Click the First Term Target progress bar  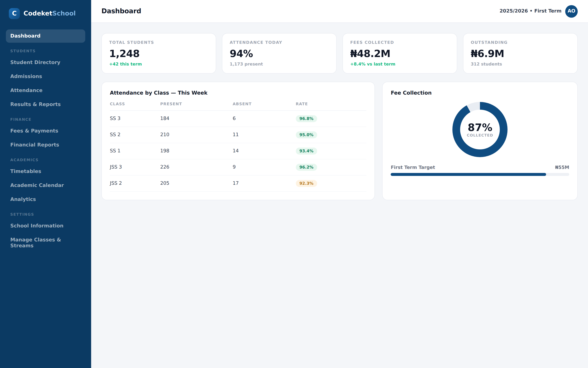(x=480, y=174)
